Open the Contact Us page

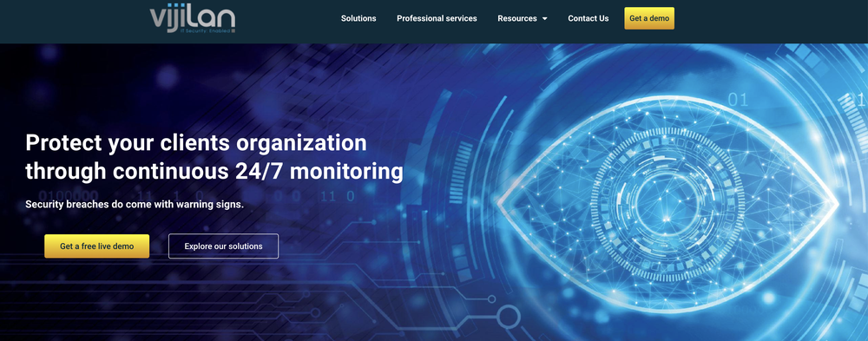pos(588,18)
